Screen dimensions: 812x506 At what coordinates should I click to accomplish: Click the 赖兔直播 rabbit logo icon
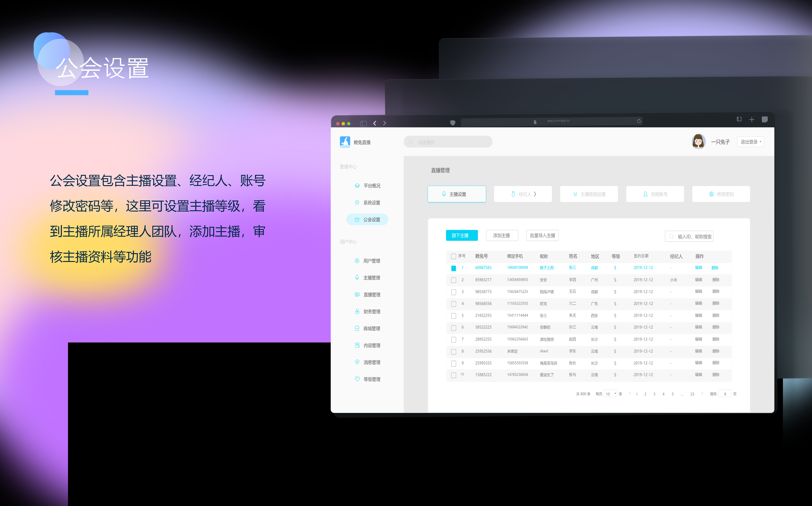(x=345, y=142)
